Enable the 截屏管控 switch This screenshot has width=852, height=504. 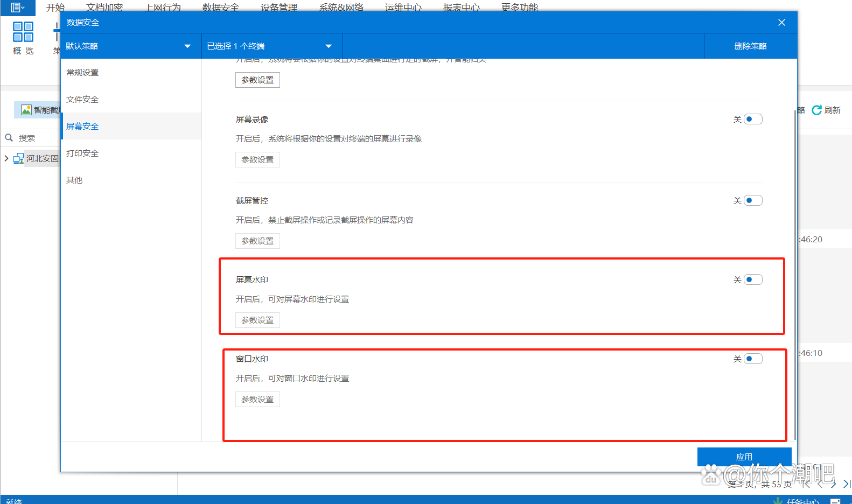tap(753, 200)
